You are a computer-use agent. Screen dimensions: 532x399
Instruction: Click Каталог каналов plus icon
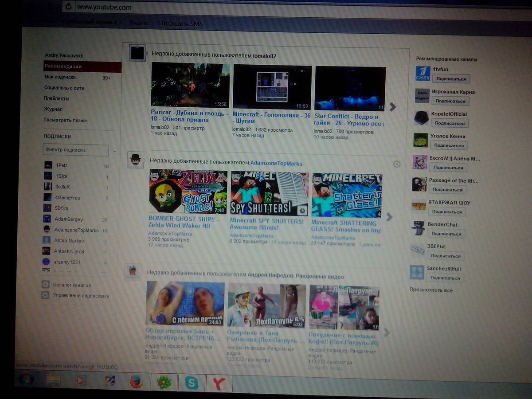(45, 285)
